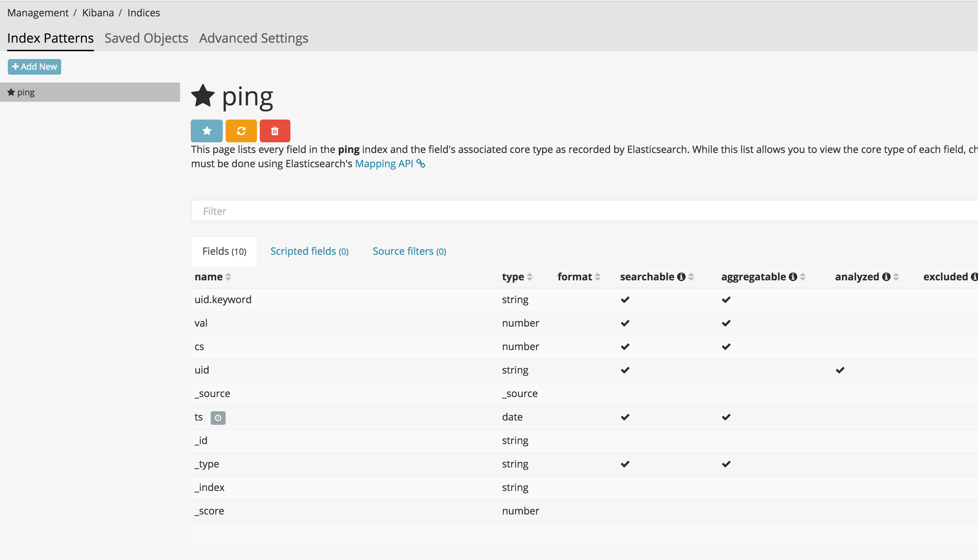
Task: Click the orange refresh field list button
Action: [x=241, y=131]
